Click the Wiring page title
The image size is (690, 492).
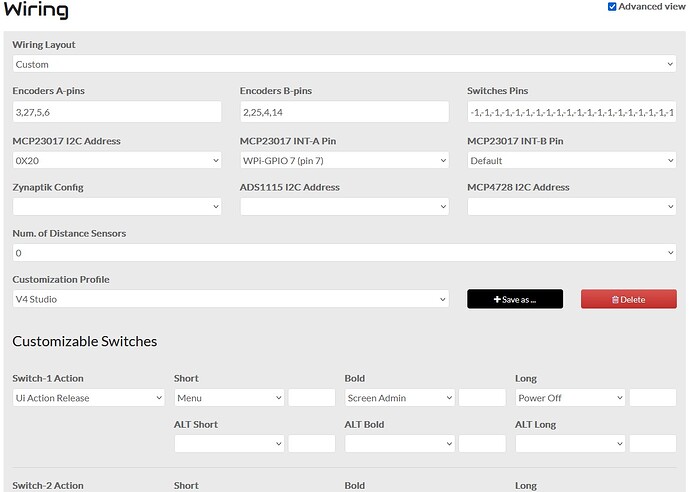pos(36,10)
